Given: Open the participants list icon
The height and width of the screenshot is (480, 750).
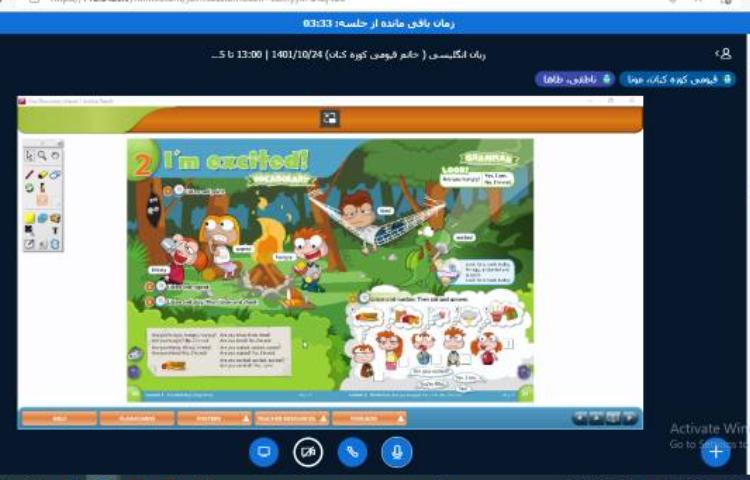Looking at the screenshot, I should [x=722, y=53].
